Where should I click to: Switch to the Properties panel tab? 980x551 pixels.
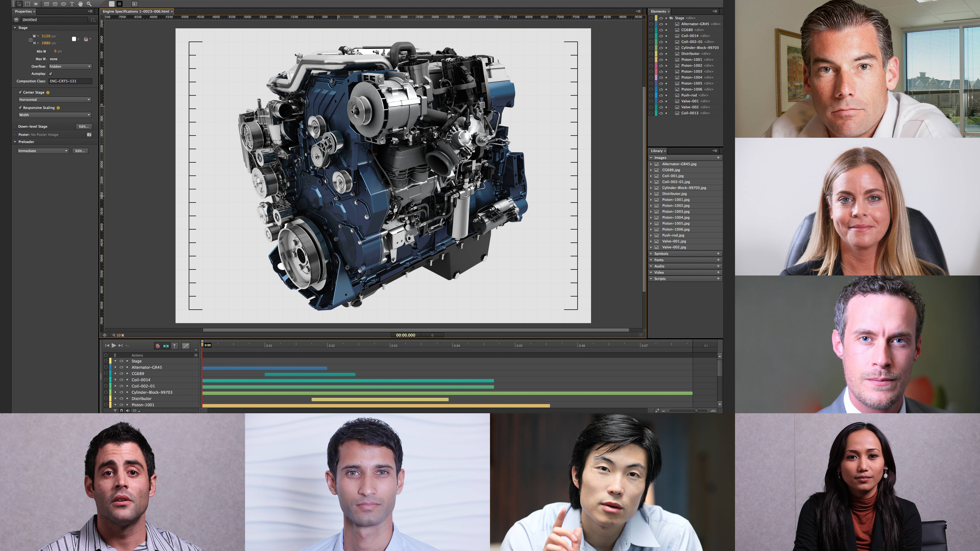(x=24, y=11)
